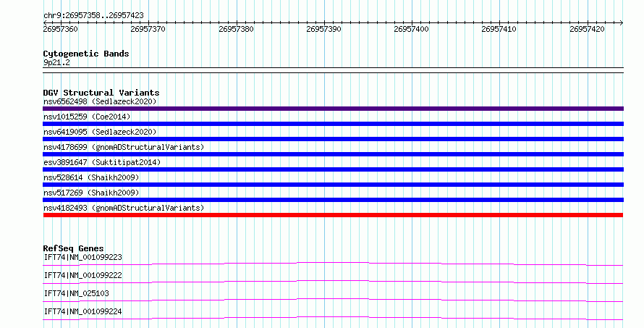Click ruler coordinate 26957420
Viewport: 644px width, 328px height.
587,30
